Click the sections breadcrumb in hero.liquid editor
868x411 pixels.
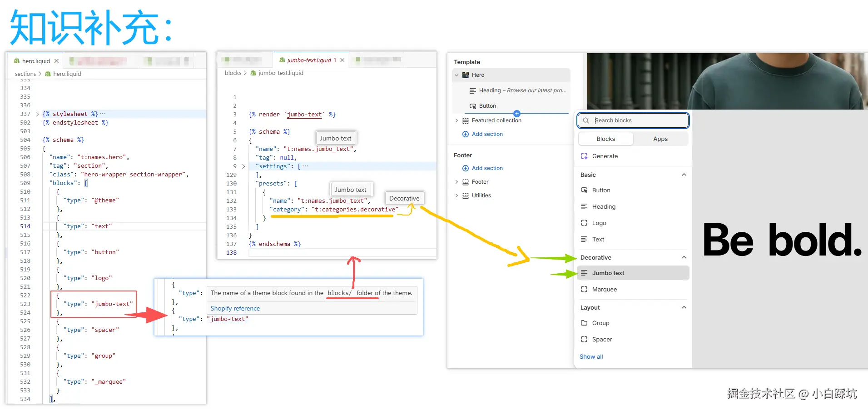[x=25, y=74]
